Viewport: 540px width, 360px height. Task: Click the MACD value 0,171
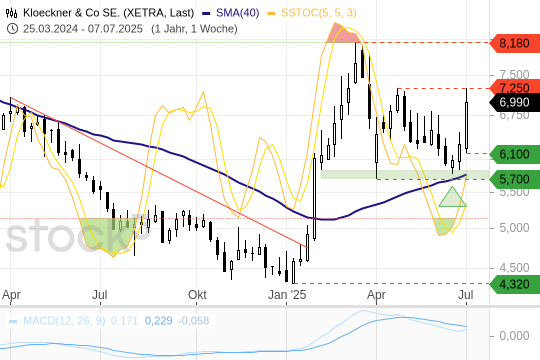[124, 321]
